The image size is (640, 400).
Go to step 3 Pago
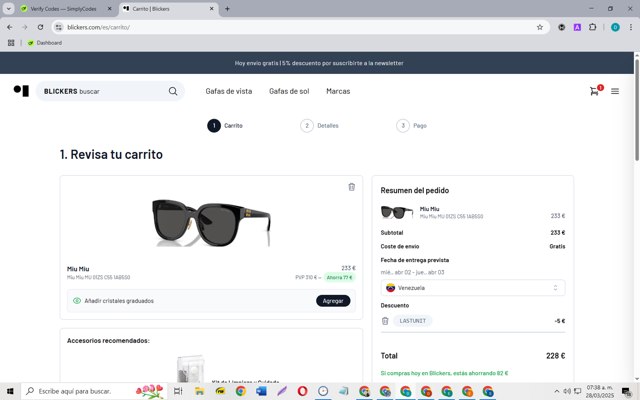click(x=411, y=126)
